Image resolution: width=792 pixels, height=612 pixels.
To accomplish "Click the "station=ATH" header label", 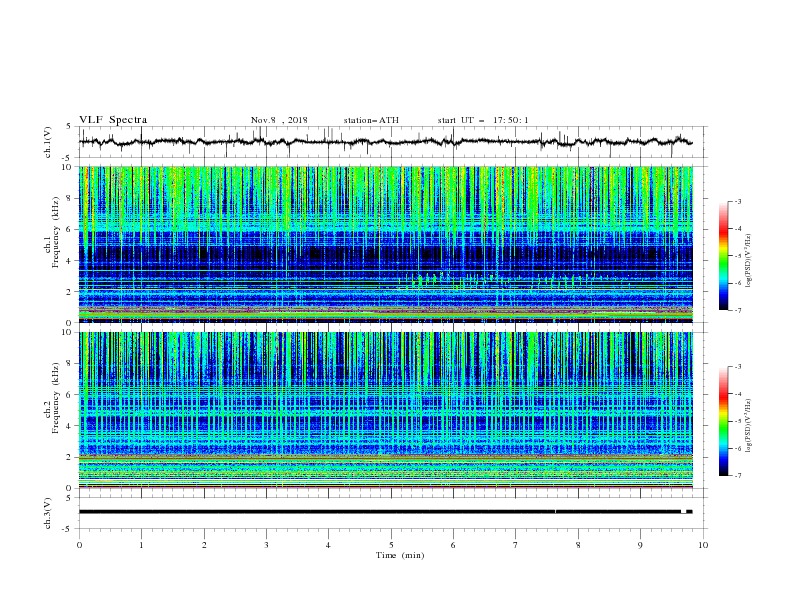I will point(371,120).
